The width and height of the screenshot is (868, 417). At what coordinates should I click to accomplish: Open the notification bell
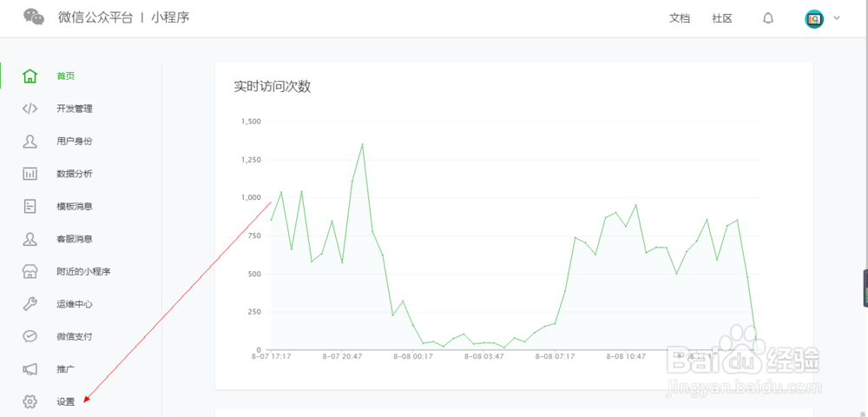[x=768, y=18]
